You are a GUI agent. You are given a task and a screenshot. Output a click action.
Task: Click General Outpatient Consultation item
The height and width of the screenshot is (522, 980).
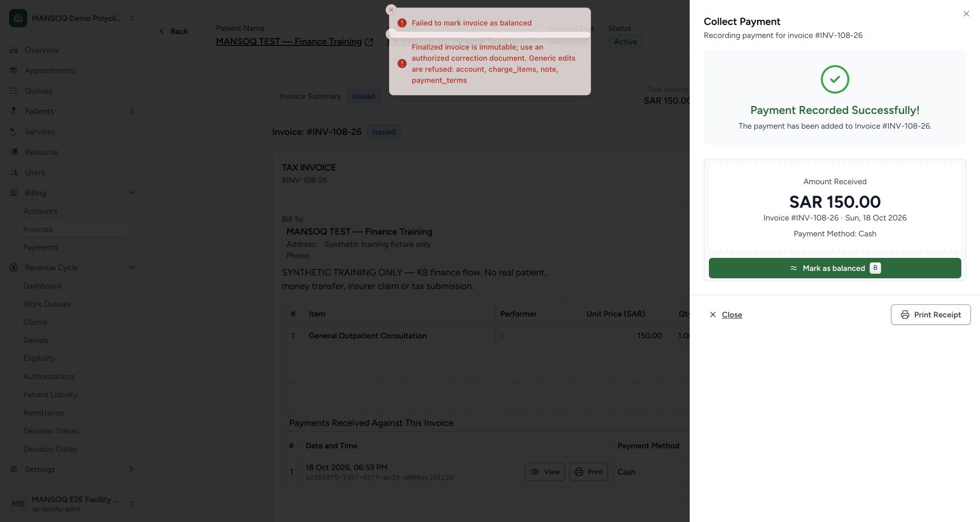coord(367,336)
